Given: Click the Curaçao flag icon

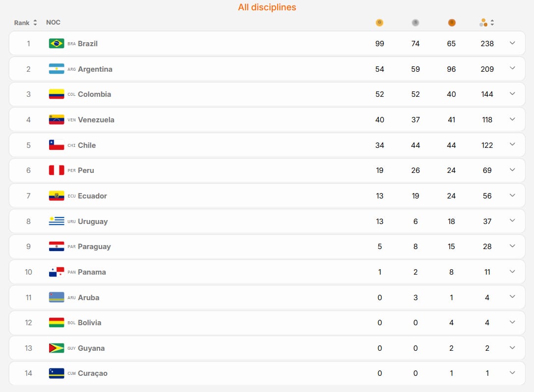Looking at the screenshot, I should pos(56,373).
